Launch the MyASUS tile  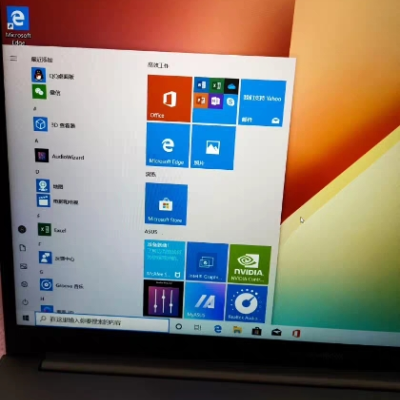[205, 301]
